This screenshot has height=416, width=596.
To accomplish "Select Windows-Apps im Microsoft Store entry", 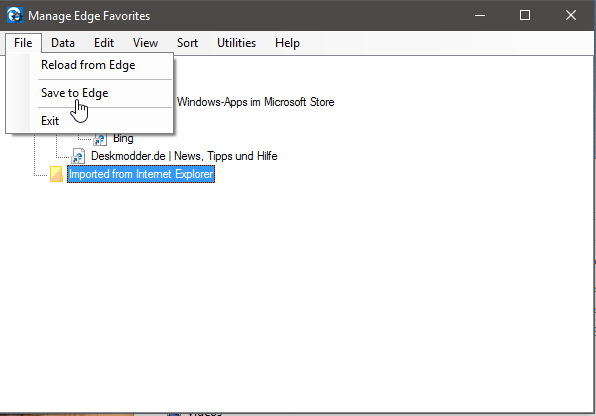I will [x=255, y=102].
